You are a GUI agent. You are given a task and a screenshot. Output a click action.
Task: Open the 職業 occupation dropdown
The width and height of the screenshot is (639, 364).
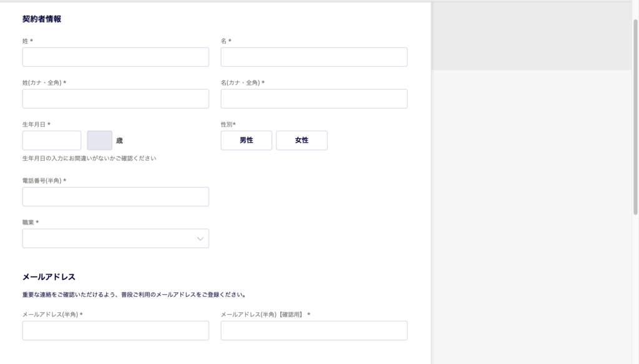click(x=115, y=238)
